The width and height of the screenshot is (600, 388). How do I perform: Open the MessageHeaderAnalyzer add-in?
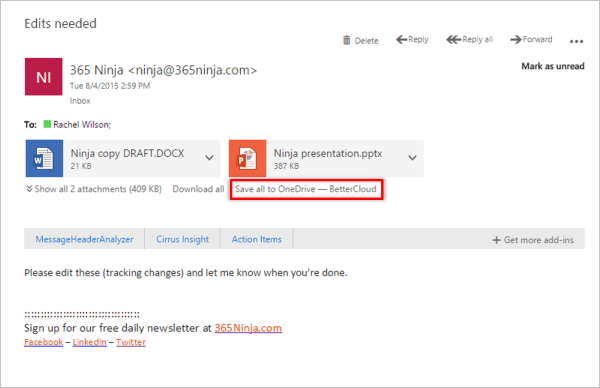point(85,239)
